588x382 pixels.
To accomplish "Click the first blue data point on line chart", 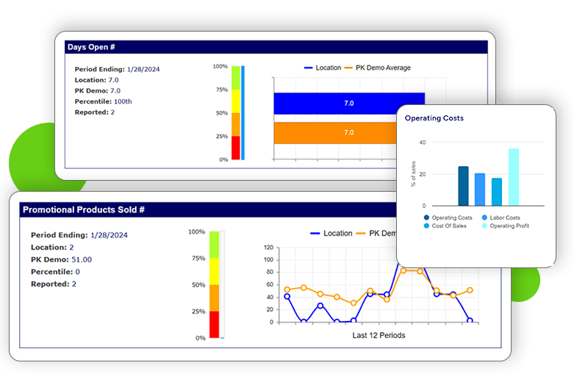I will pyautogui.click(x=287, y=296).
